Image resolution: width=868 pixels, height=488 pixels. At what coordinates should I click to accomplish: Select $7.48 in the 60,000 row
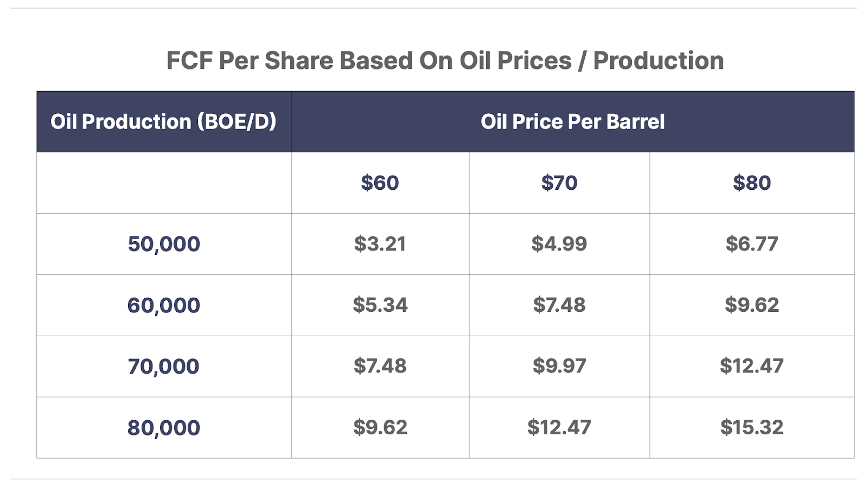(x=559, y=305)
